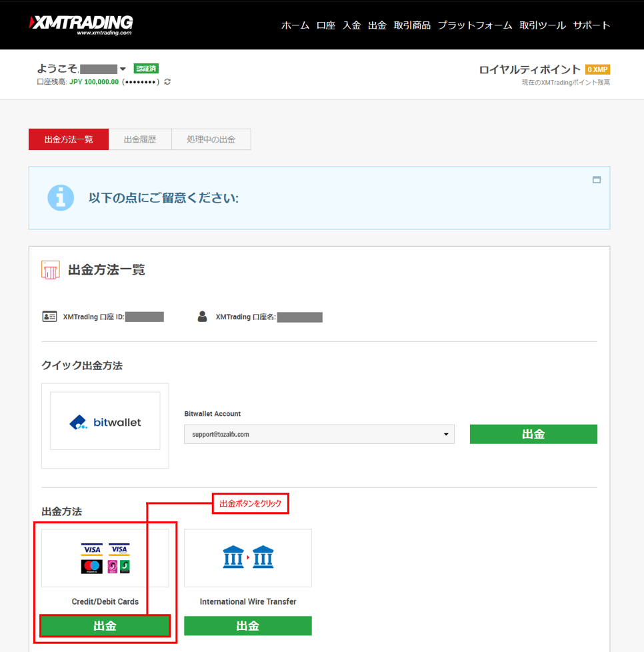Open the 入金 menu in top navigation
Screen dimensions: 644x652
(x=351, y=25)
